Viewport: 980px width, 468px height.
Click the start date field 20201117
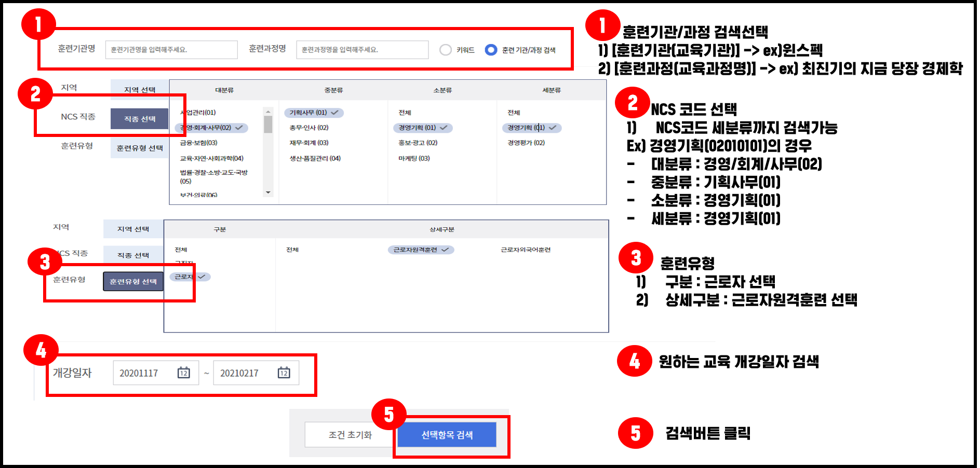[x=156, y=373]
